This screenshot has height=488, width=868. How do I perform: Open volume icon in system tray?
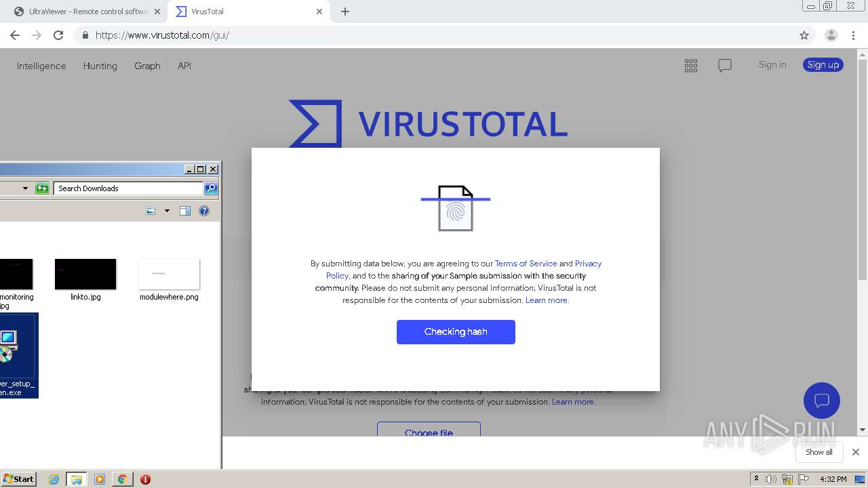pos(771,479)
